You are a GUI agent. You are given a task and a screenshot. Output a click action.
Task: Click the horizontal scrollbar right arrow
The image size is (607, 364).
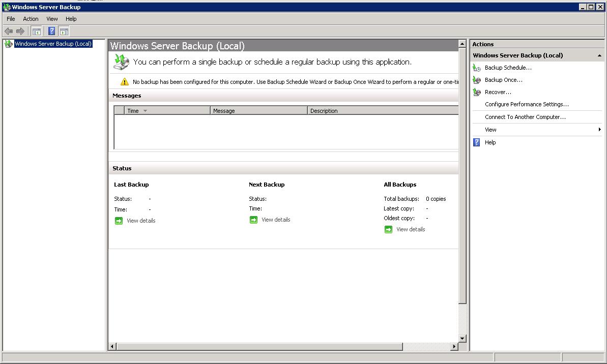[454, 347]
